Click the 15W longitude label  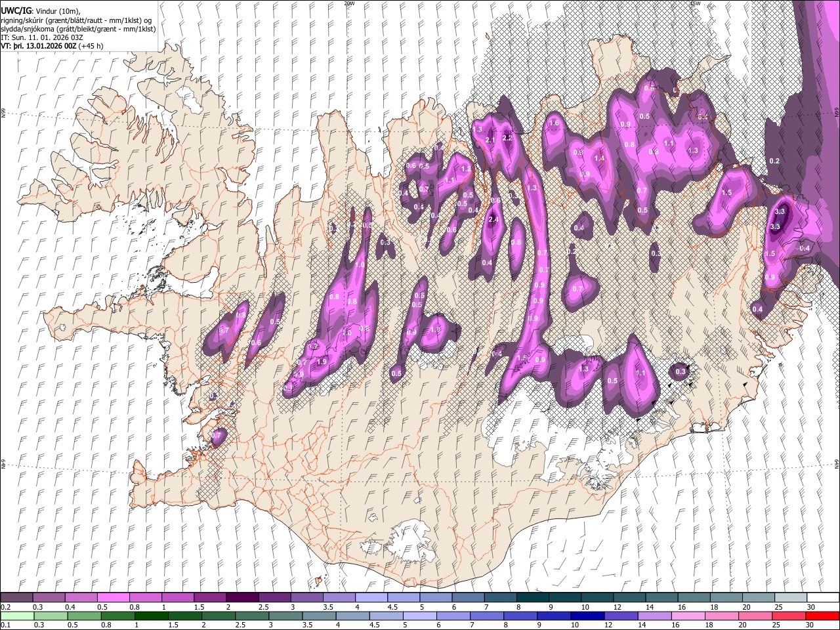coord(695,3)
